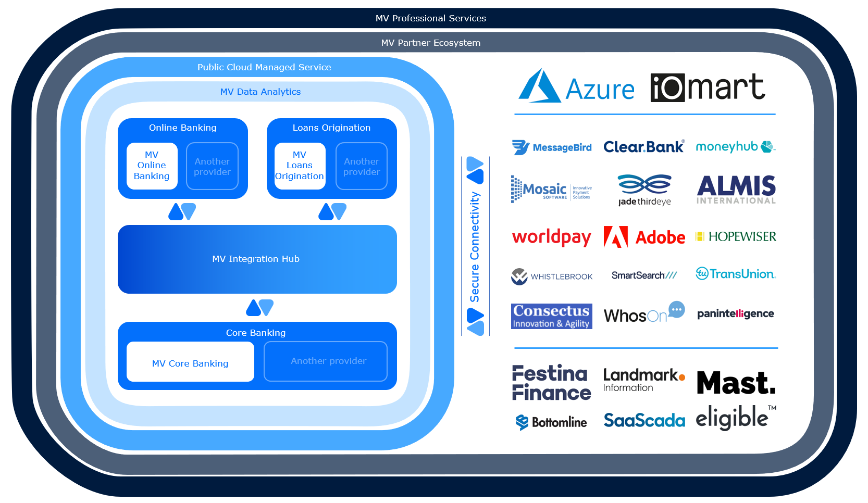
Task: Click the jade thirdeye logo
Action: [644, 190]
